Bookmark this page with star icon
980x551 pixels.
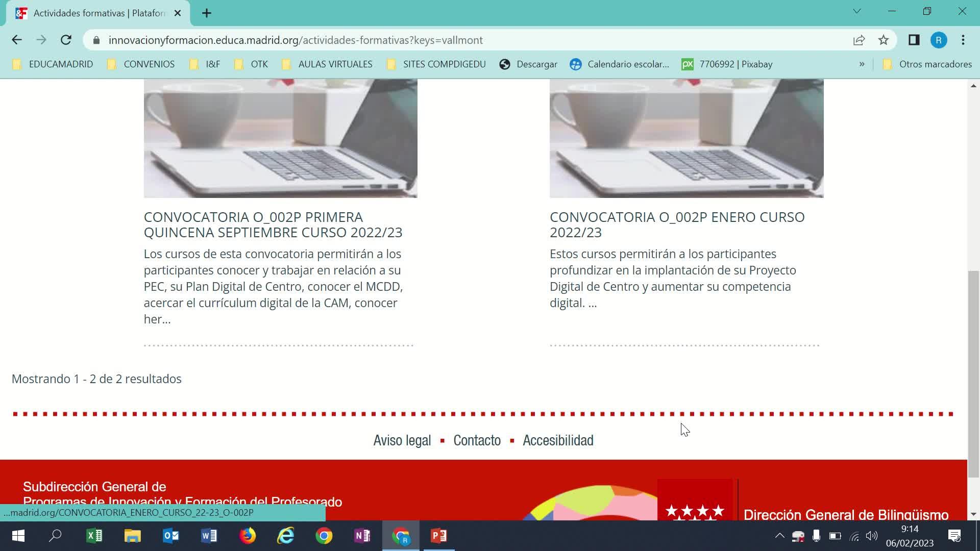[x=884, y=40]
